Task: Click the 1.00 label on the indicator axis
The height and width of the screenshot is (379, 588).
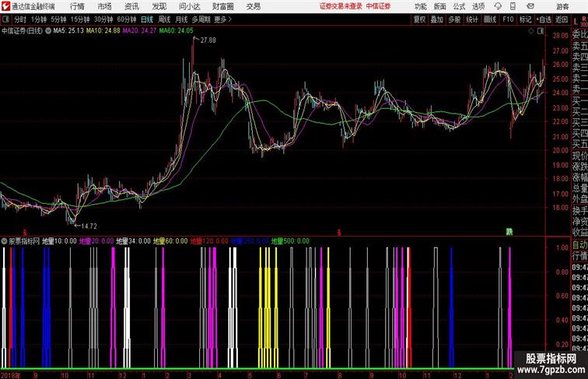Action: click(562, 247)
